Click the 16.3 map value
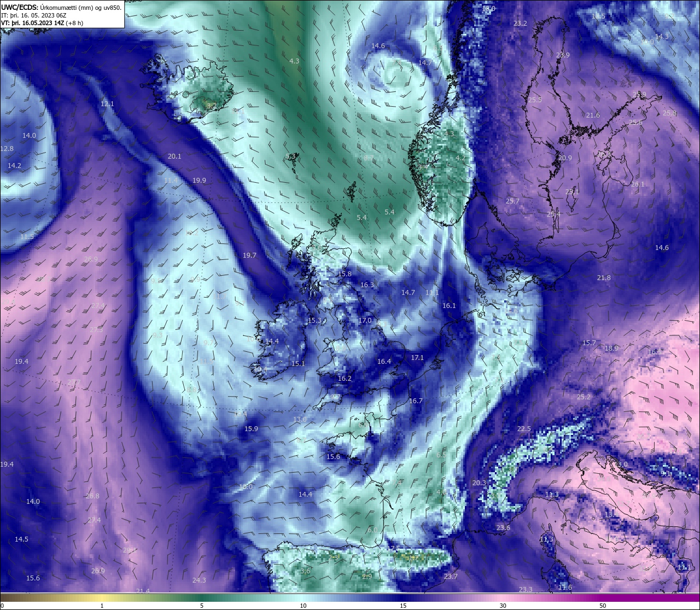The height and width of the screenshot is (610, 700). point(367,285)
